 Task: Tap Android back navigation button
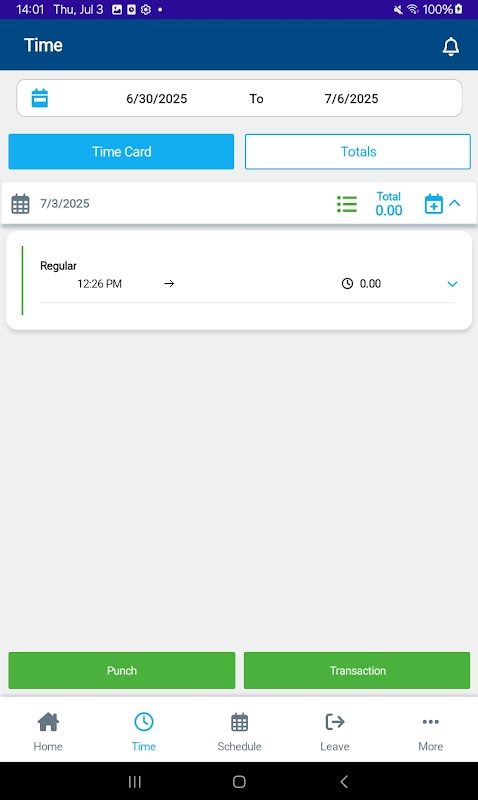(344, 781)
